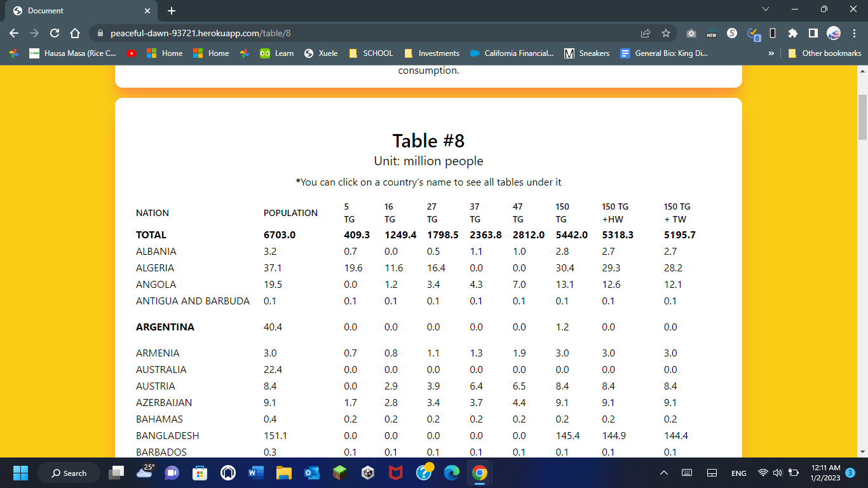Expand hidden bookmarks overflow chevron

771,53
